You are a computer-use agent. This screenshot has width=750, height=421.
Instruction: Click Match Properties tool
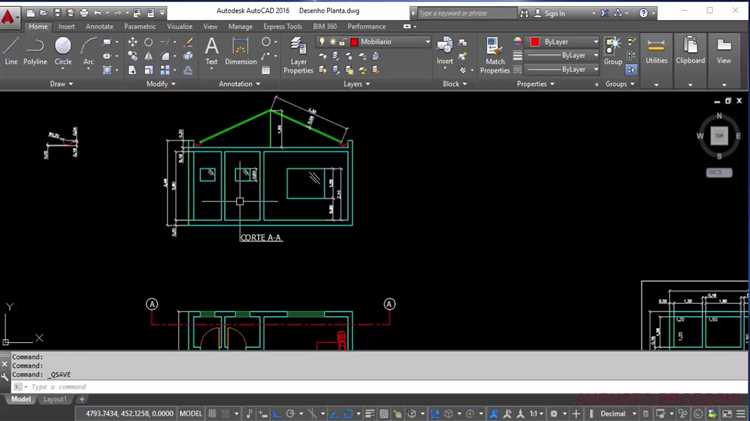495,55
